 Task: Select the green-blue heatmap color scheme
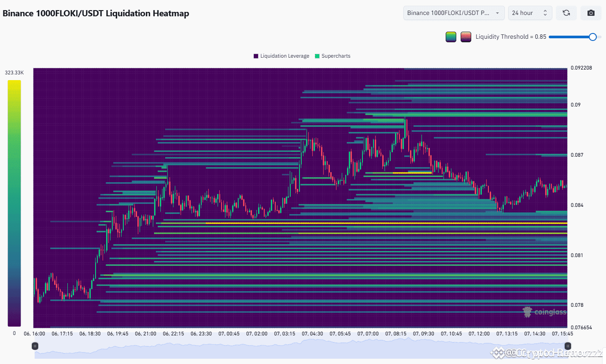[x=451, y=37]
